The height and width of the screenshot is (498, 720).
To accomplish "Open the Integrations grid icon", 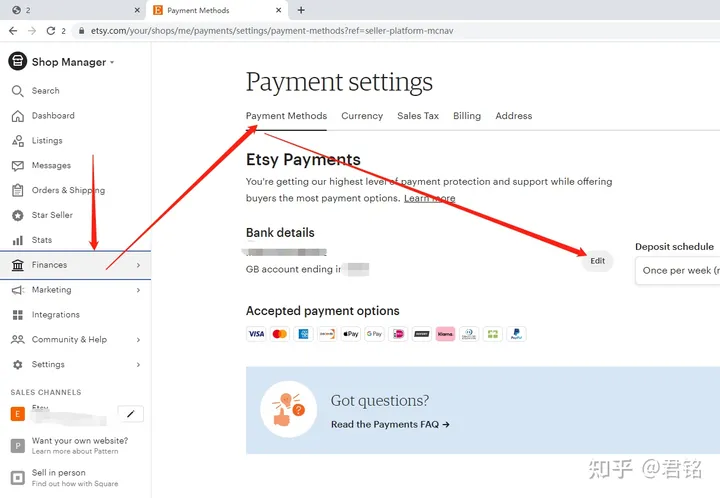I will (17, 314).
